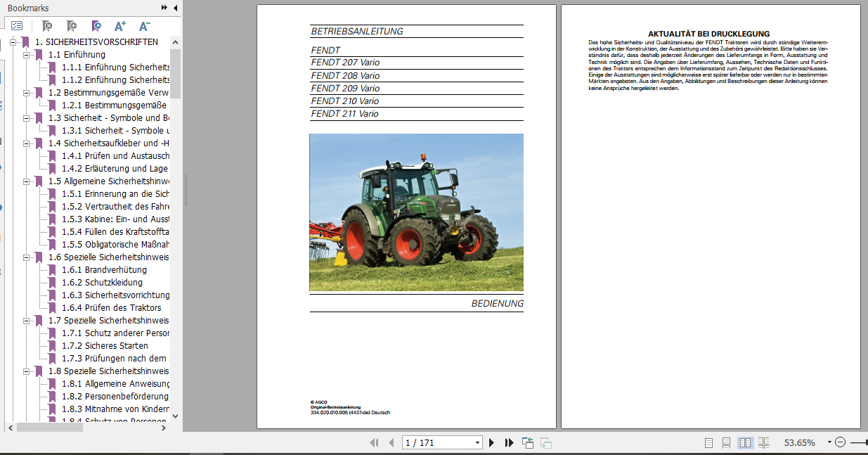Collapse the 1.3 Sicherheit - Symbole node

pyautogui.click(x=27, y=118)
